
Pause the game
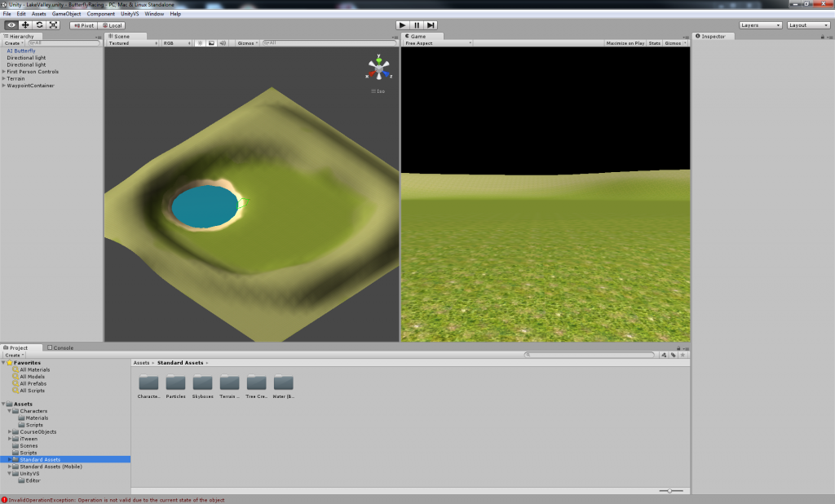[417, 25]
